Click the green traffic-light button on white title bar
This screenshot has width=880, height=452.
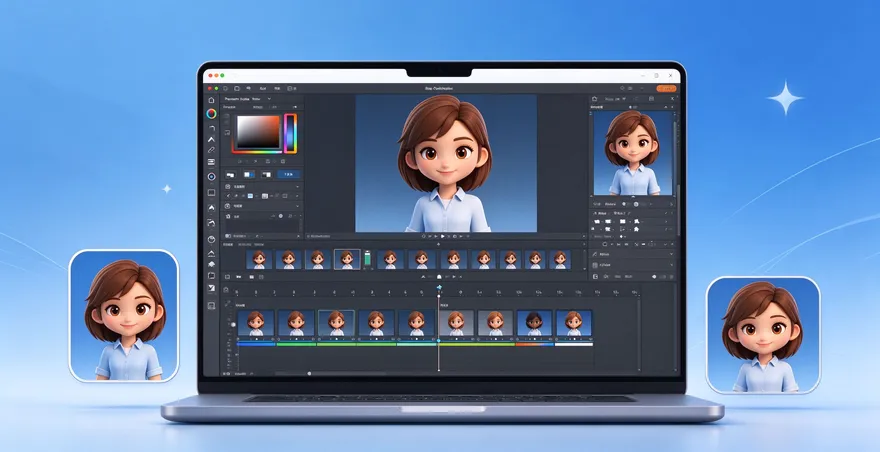click(x=222, y=75)
